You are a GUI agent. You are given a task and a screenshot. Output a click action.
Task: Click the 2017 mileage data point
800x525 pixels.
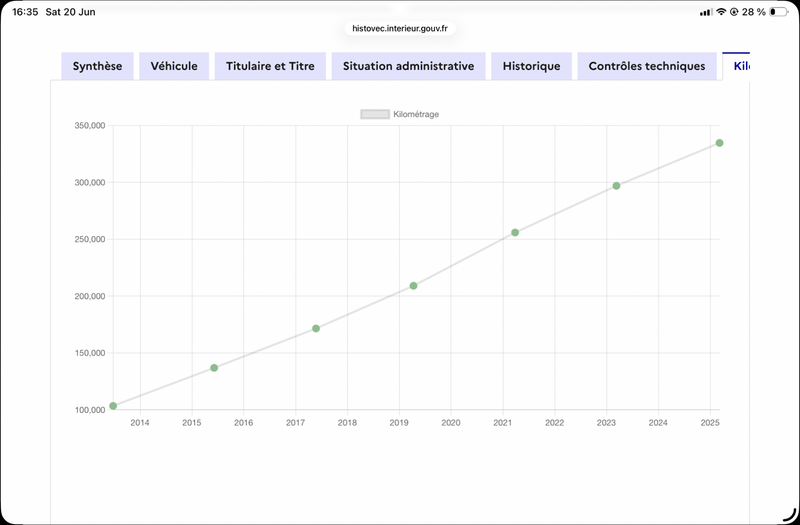point(316,329)
